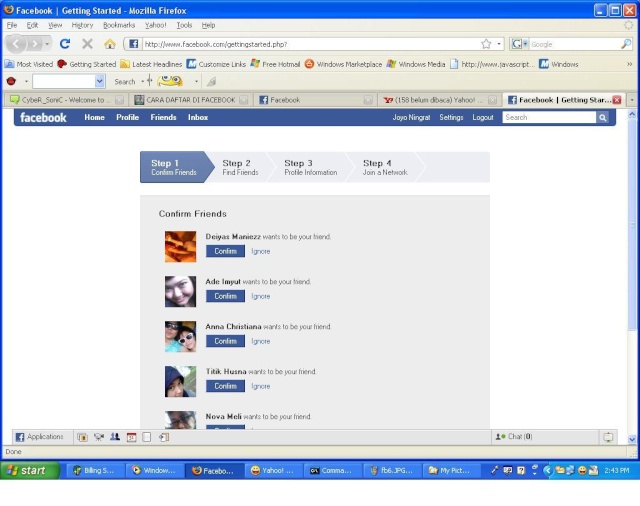Click Titik Husna profile picture

(x=180, y=381)
